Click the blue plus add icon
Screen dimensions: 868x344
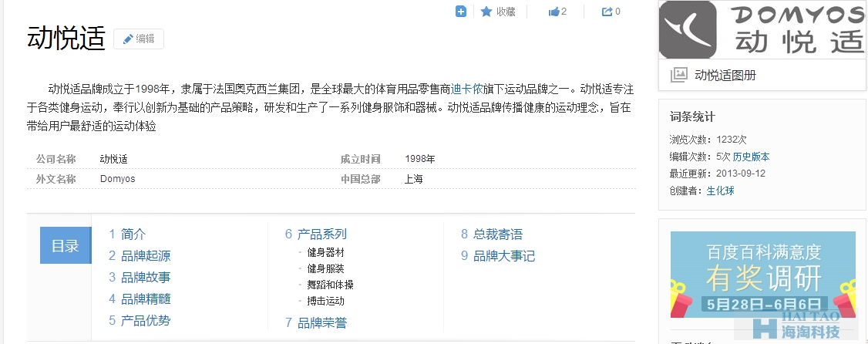[x=460, y=11]
